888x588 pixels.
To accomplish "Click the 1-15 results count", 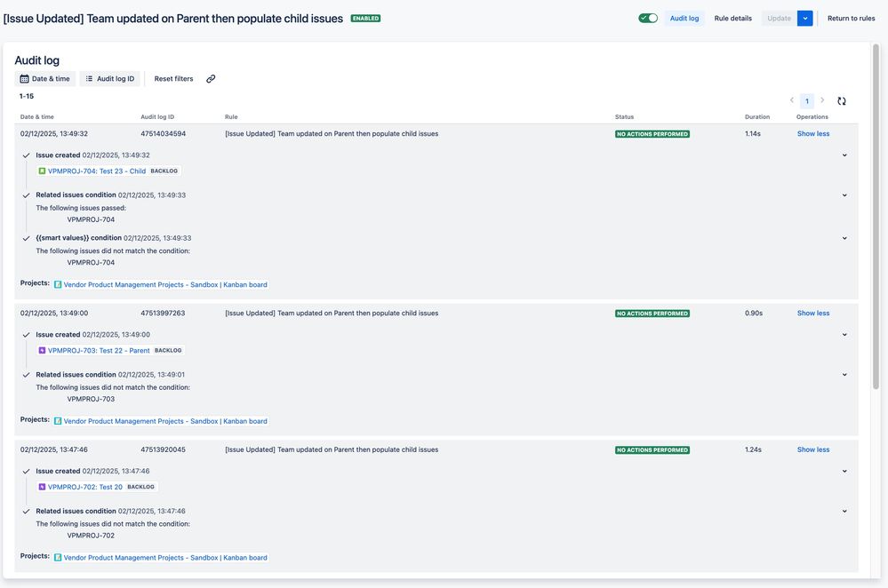I will pyautogui.click(x=27, y=96).
